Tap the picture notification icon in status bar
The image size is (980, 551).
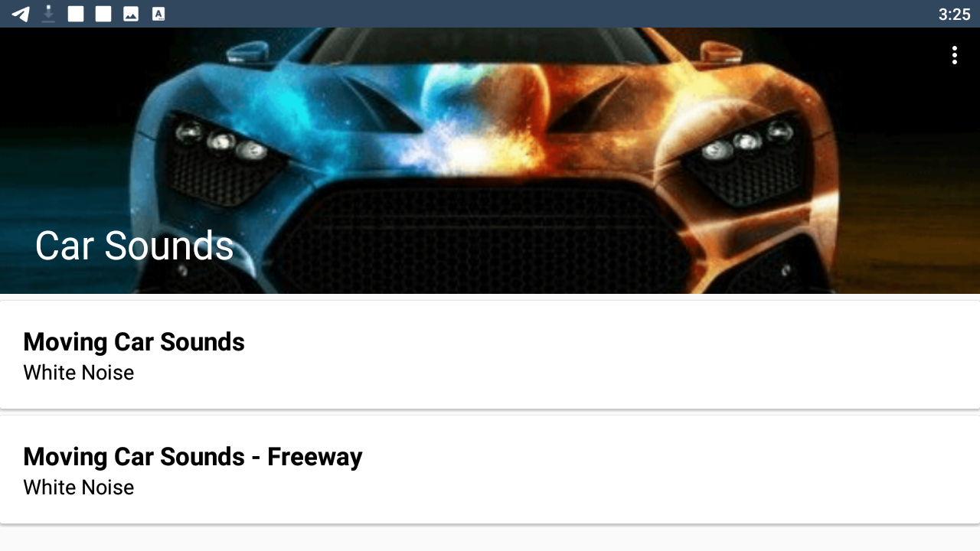tap(131, 14)
